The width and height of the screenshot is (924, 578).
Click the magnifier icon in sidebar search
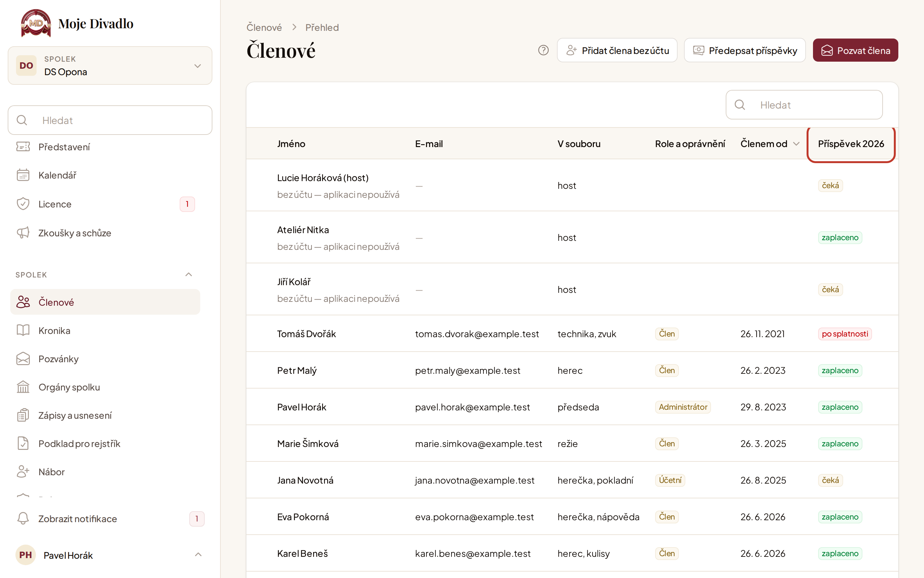click(22, 120)
